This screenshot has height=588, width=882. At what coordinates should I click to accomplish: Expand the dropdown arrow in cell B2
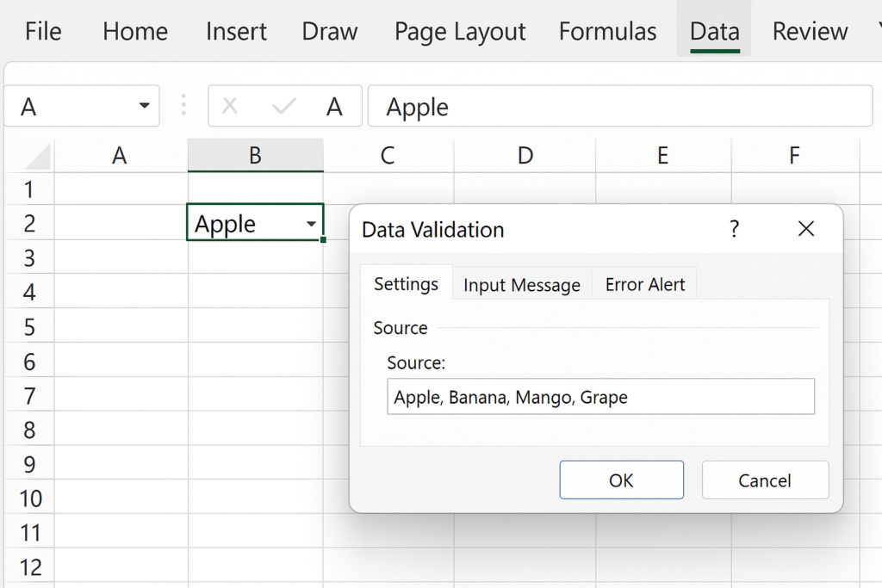pos(310,225)
